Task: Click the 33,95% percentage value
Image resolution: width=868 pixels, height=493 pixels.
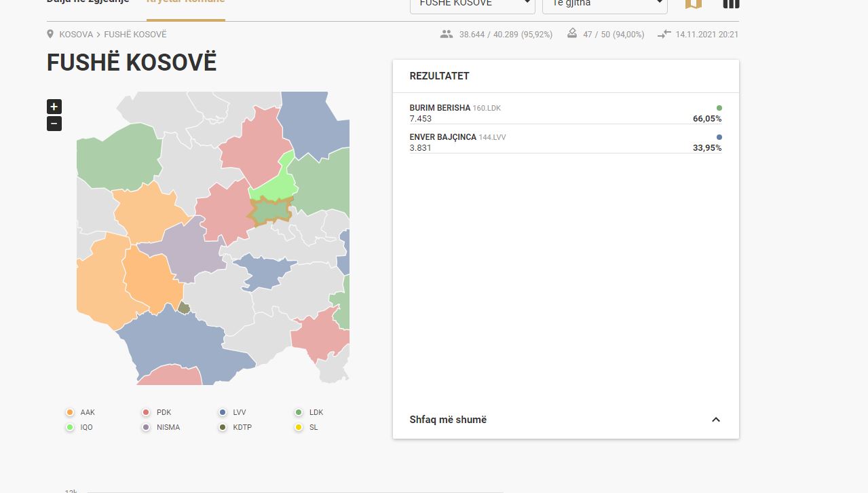Action: point(707,148)
